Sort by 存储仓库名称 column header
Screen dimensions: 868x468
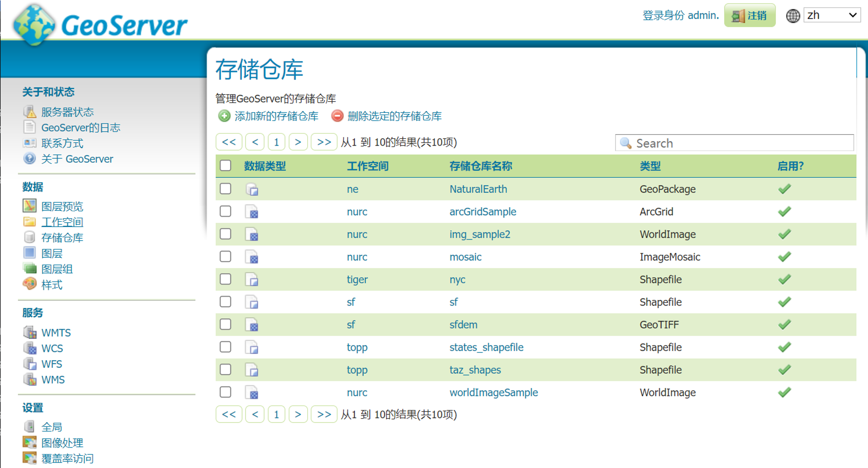pyautogui.click(x=481, y=166)
